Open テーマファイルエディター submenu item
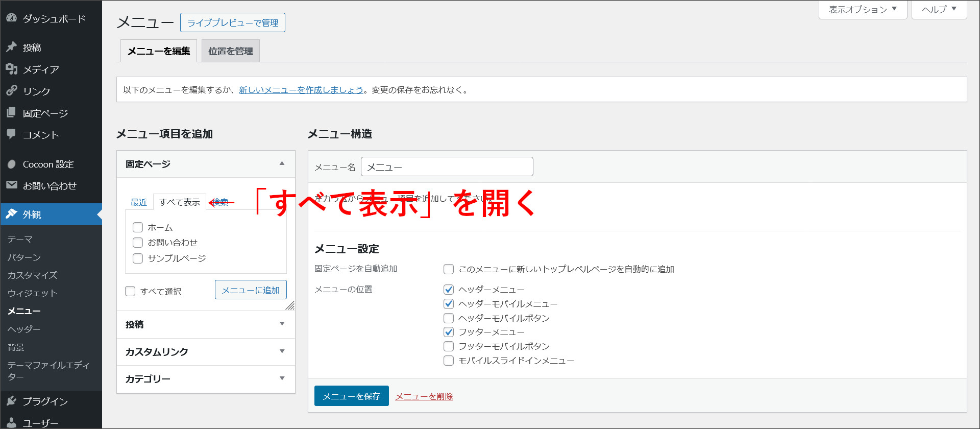The height and width of the screenshot is (429, 980). coord(48,371)
